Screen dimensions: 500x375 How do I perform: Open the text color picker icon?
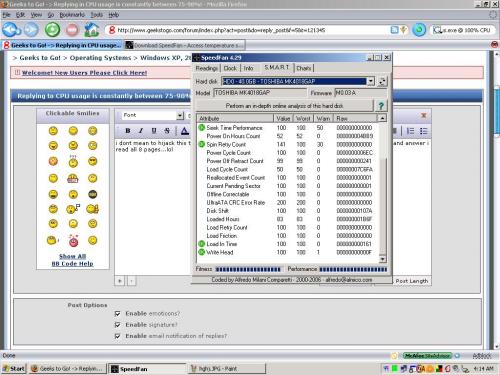184,131
